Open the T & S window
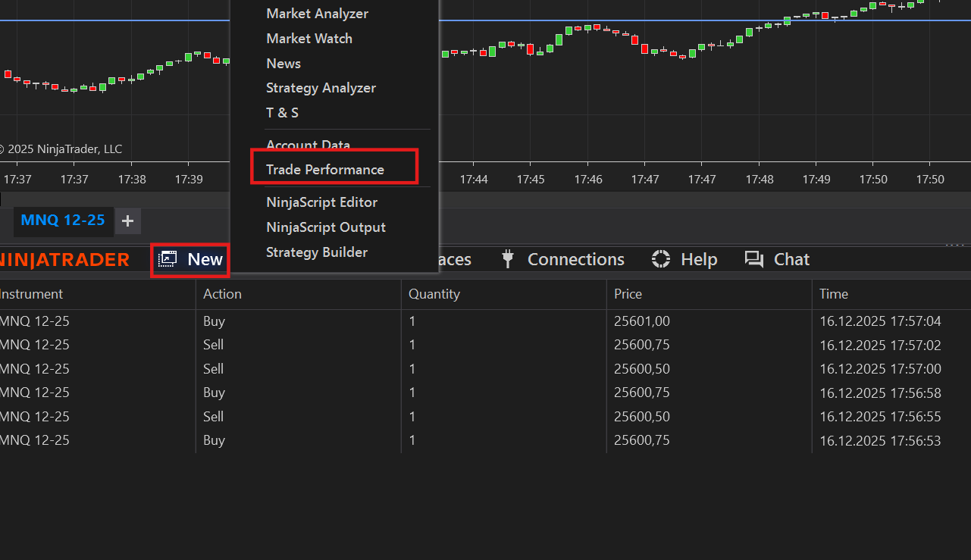 (282, 112)
